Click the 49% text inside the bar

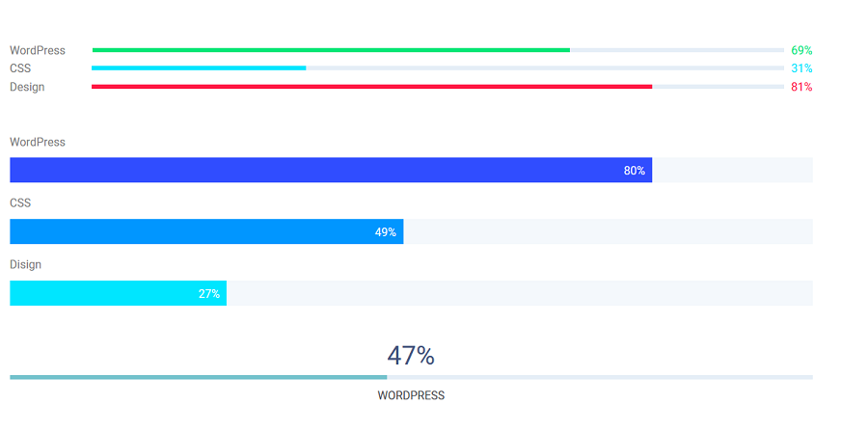[385, 232]
